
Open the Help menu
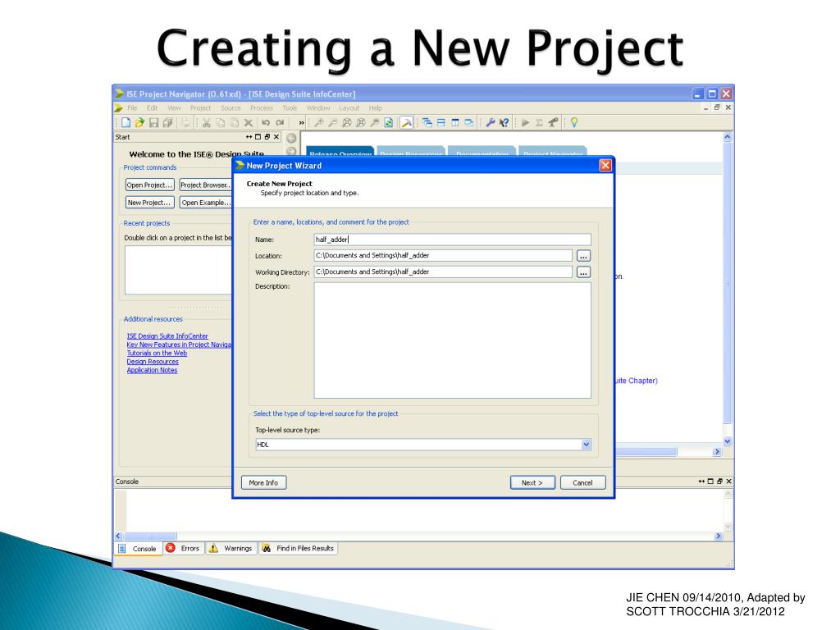375,107
